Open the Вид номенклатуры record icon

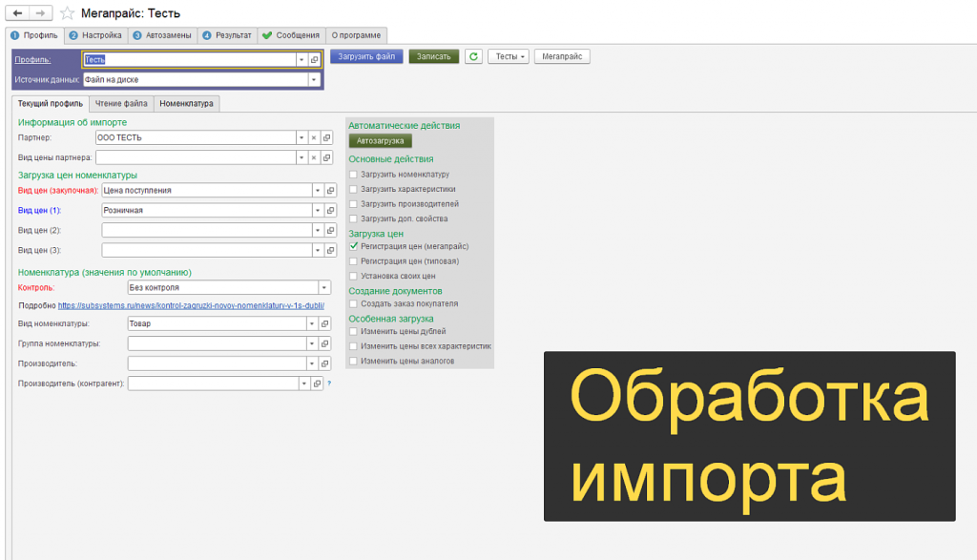[x=324, y=323]
